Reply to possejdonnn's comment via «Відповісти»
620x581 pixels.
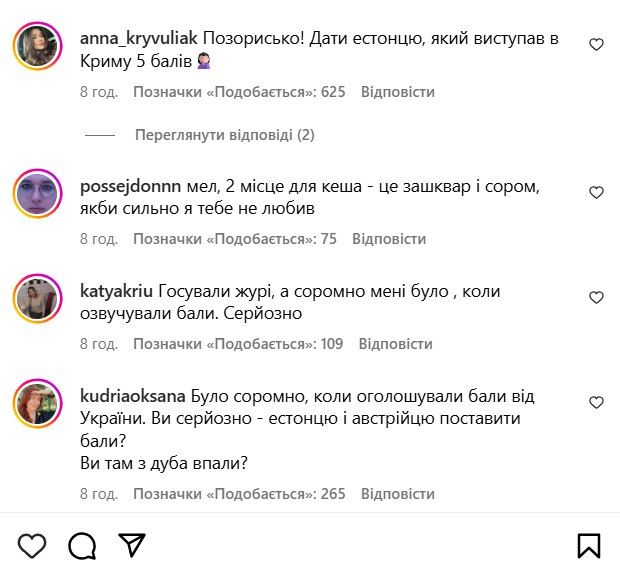pos(389,239)
